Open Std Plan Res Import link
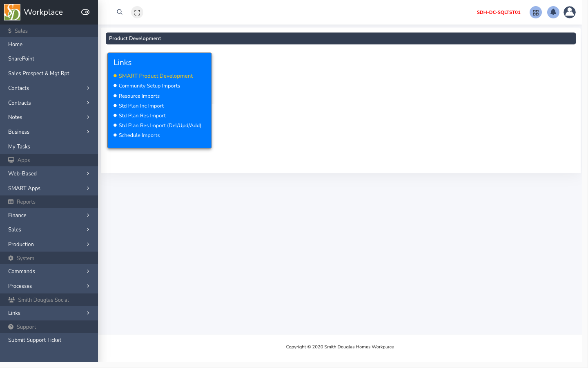Viewport: 588px width, 368px height. click(142, 116)
